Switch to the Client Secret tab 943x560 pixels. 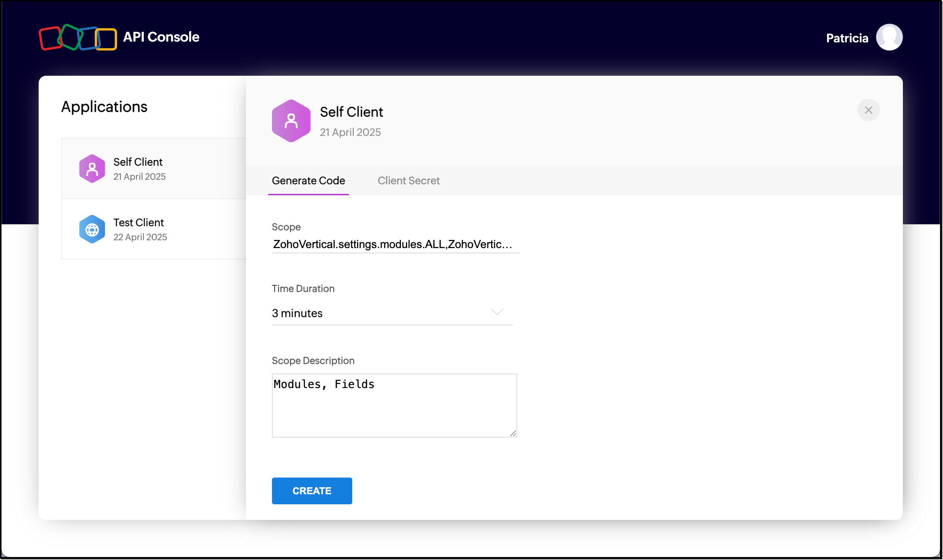(408, 181)
